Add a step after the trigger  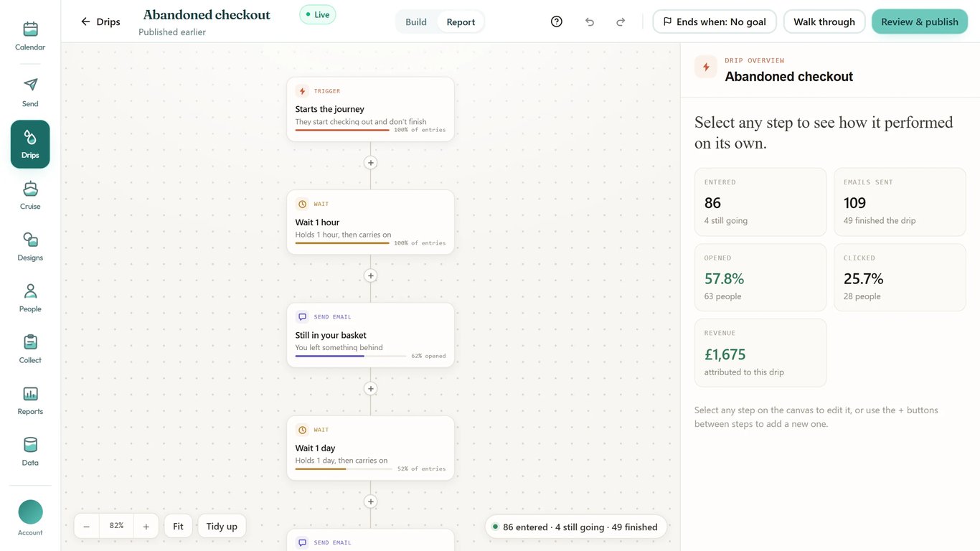click(371, 163)
